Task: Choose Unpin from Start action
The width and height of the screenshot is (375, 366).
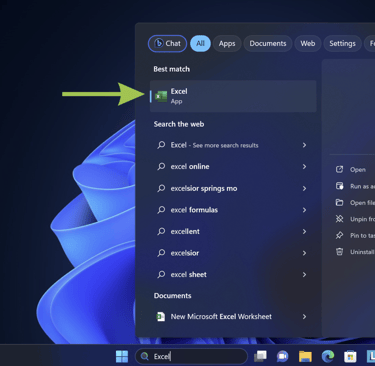Action: tap(355, 219)
